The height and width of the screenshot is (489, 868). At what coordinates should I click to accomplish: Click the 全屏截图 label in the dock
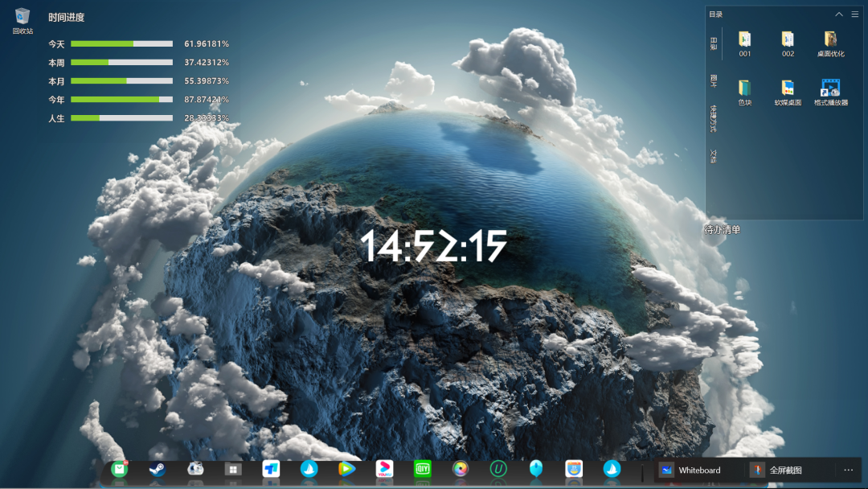click(x=785, y=471)
